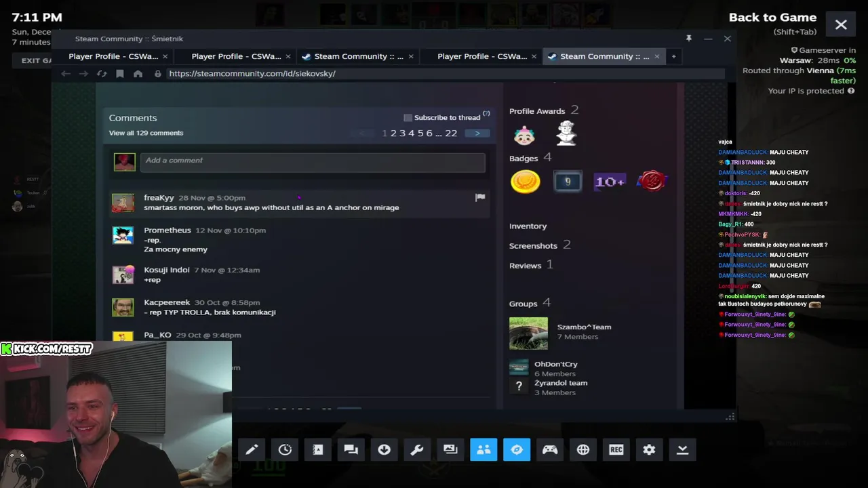Go forward with the browser forward arrow

coord(83,73)
